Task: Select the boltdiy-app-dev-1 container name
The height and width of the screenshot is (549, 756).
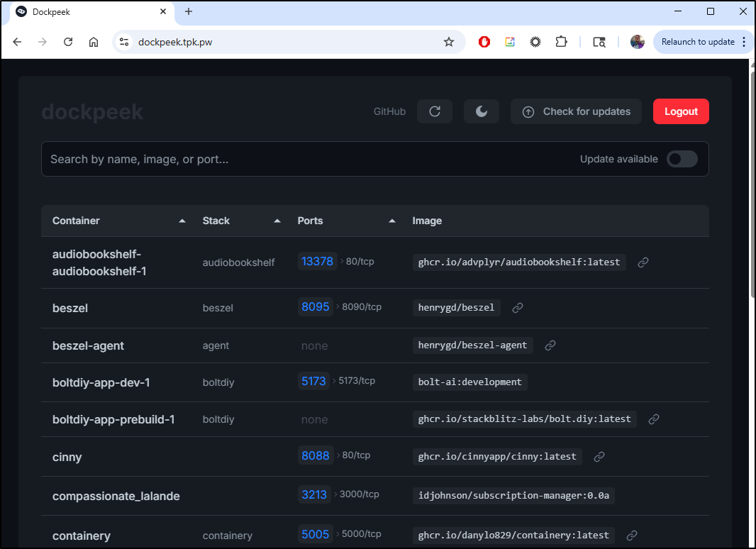Action: pyautogui.click(x=101, y=382)
